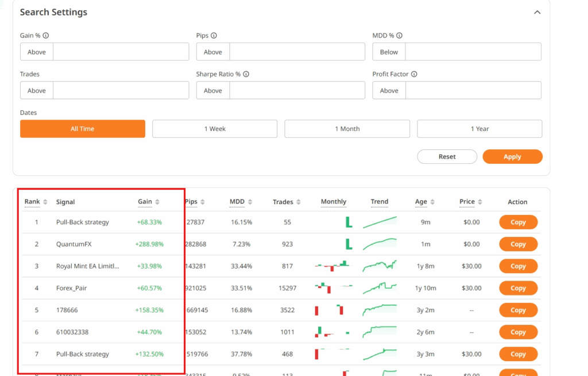Click the MDD % info icon
This screenshot has width=588, height=376.
400,36
